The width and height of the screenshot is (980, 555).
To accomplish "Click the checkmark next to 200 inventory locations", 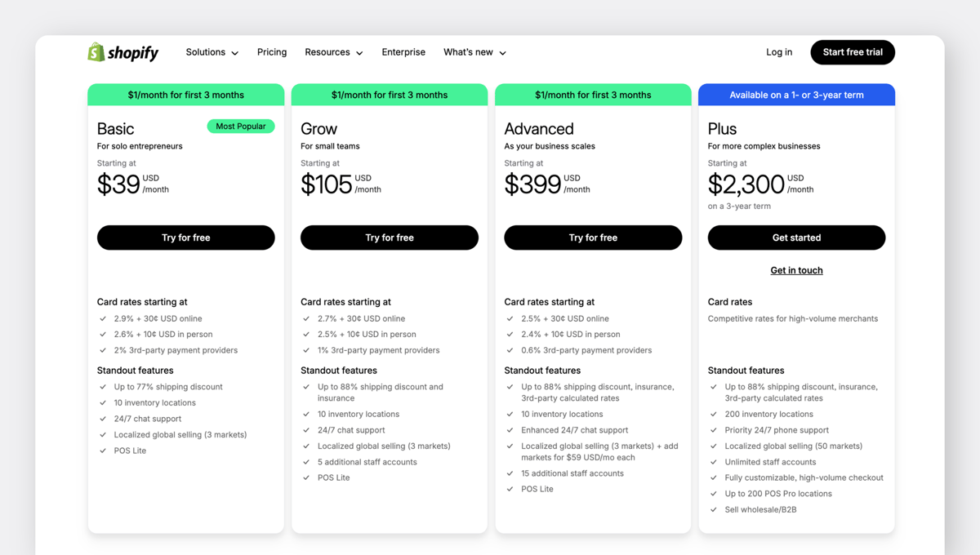I will point(713,414).
